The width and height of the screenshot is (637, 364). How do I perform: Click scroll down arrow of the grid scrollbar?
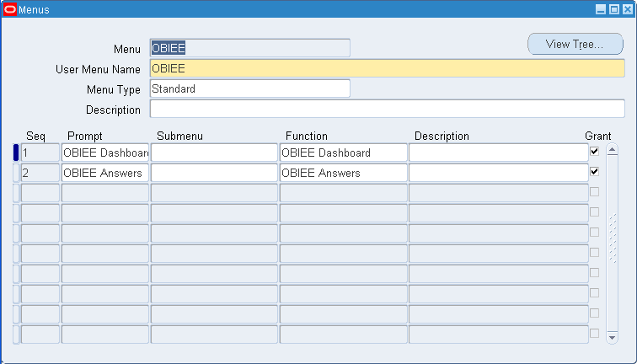point(613,337)
